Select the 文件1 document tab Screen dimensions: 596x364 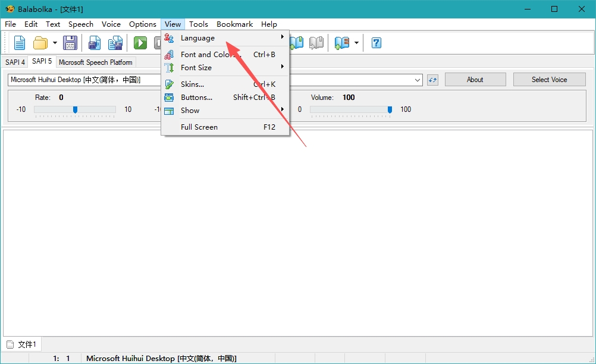coord(22,344)
